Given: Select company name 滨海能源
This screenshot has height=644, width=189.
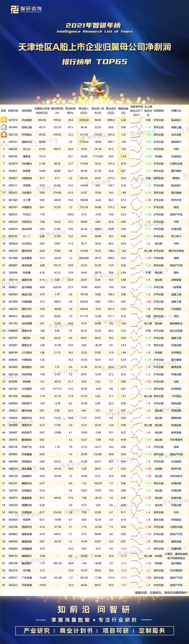Looking at the screenshot, I should pyautogui.click(x=27, y=549).
